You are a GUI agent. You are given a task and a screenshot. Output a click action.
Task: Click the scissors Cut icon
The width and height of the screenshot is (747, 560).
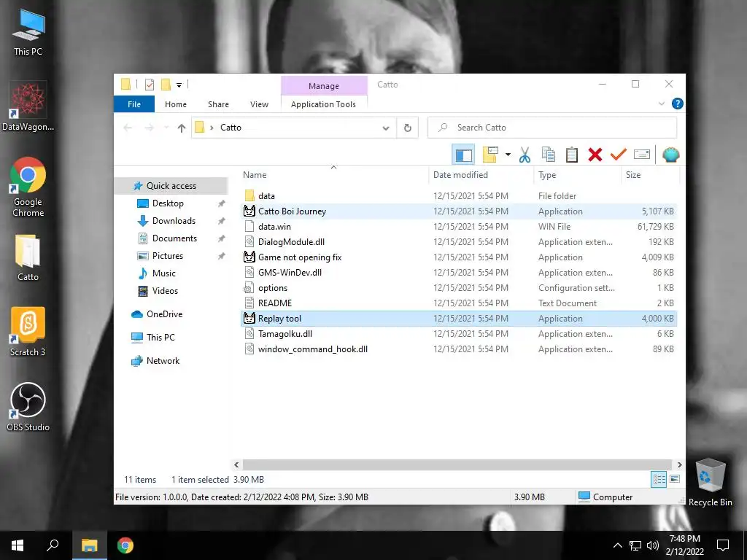tap(525, 155)
